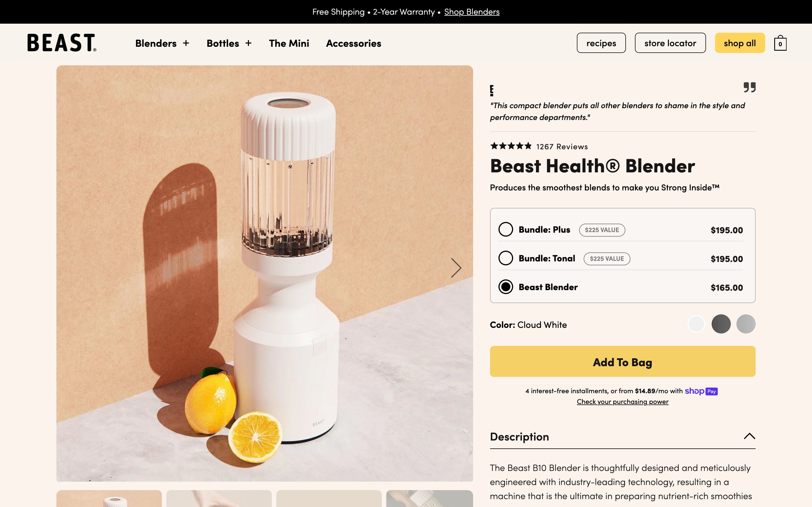The image size is (812, 507).
Task: Choose the dark gray color swatch
Action: coord(721,324)
